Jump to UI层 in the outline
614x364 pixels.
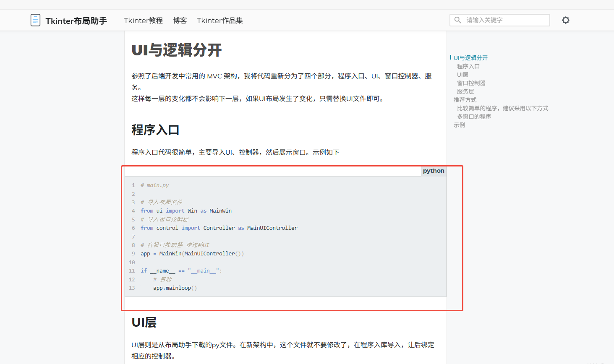(462, 75)
